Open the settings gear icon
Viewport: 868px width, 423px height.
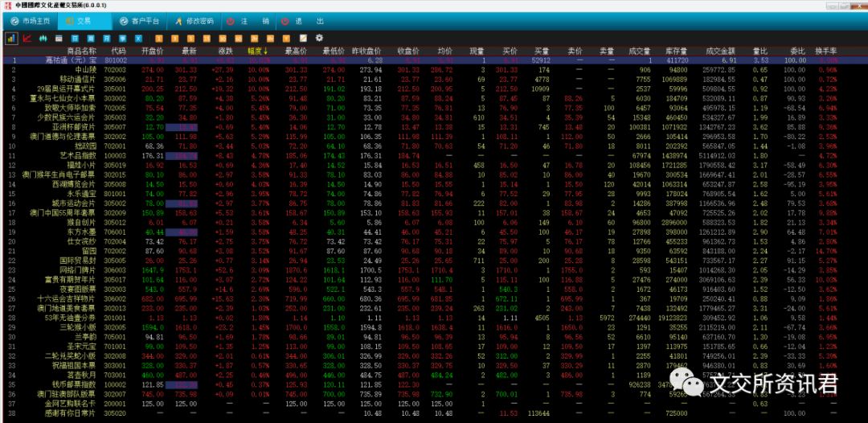(x=319, y=39)
